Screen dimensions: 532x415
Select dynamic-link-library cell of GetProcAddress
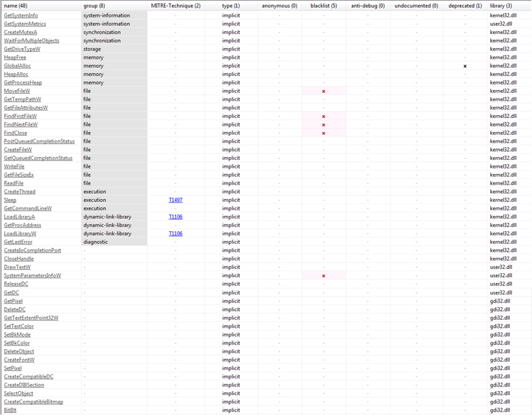point(114,225)
